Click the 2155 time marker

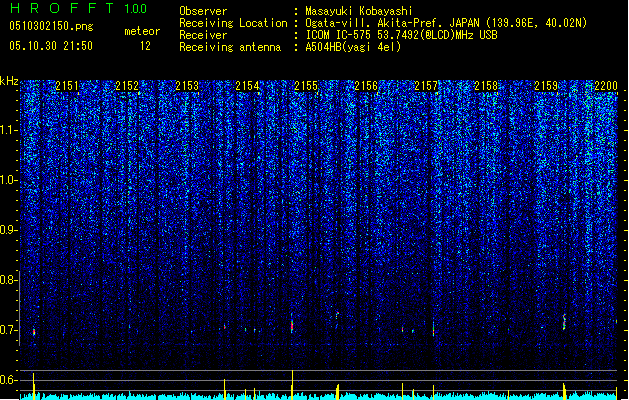[x=306, y=86]
